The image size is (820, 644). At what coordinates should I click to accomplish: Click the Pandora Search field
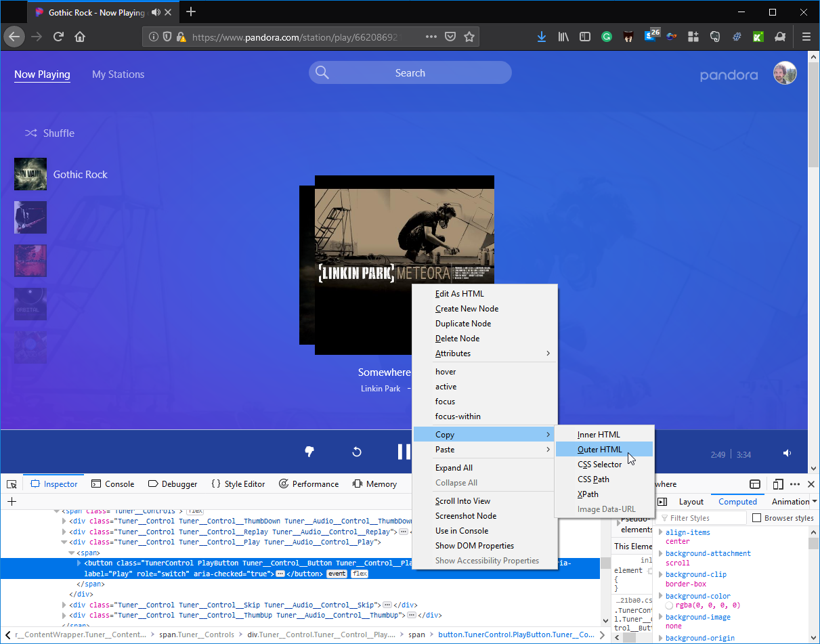pos(410,73)
